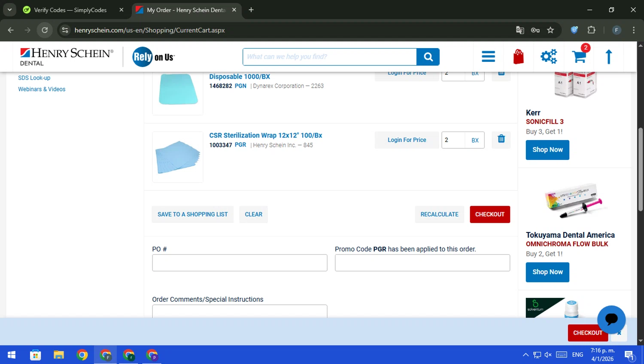Click the volume muted speaker tray icon
Viewport: 644px width, 364px height.
click(548, 355)
